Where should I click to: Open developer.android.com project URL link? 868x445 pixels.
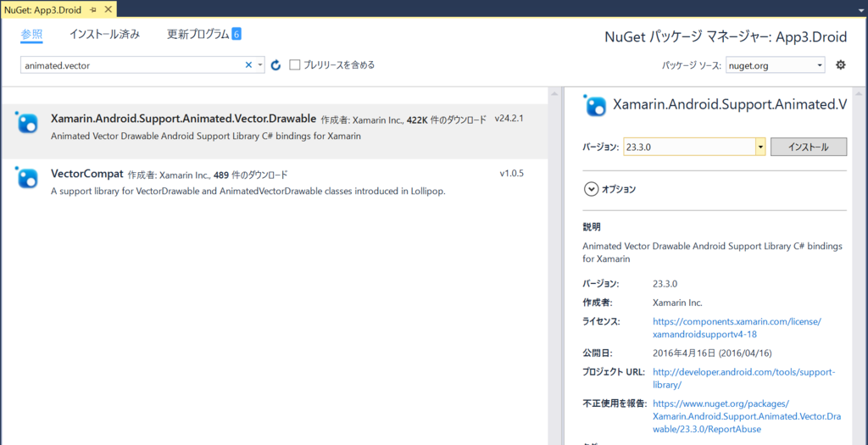tap(744, 379)
